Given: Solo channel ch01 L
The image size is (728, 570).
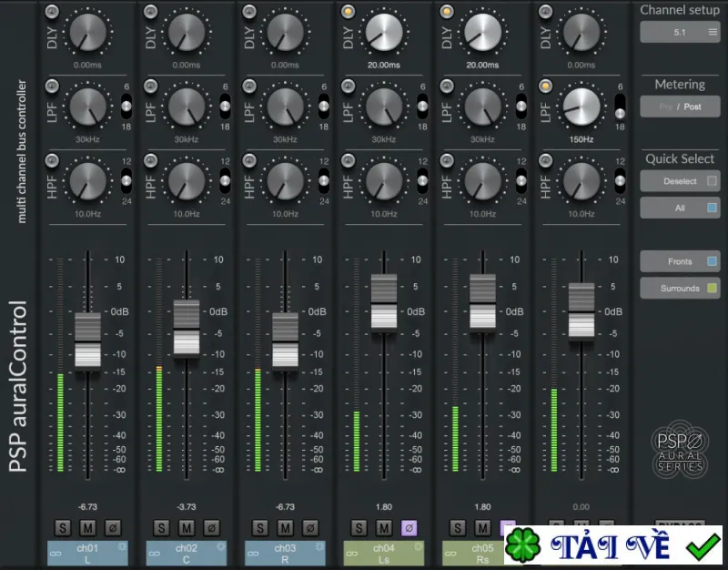Looking at the screenshot, I should pyautogui.click(x=63, y=528).
